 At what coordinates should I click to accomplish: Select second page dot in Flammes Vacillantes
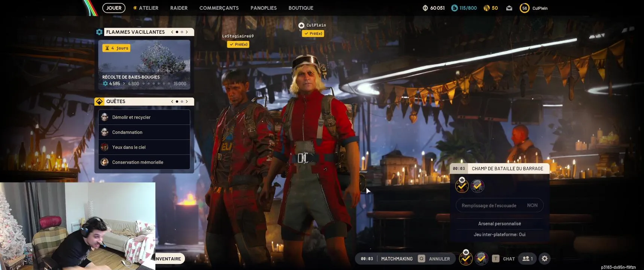182,32
